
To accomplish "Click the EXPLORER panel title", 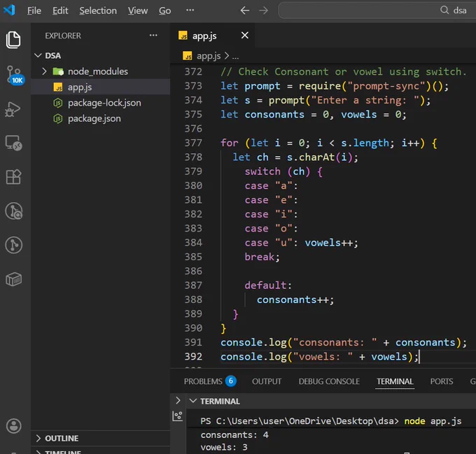I will click(63, 36).
